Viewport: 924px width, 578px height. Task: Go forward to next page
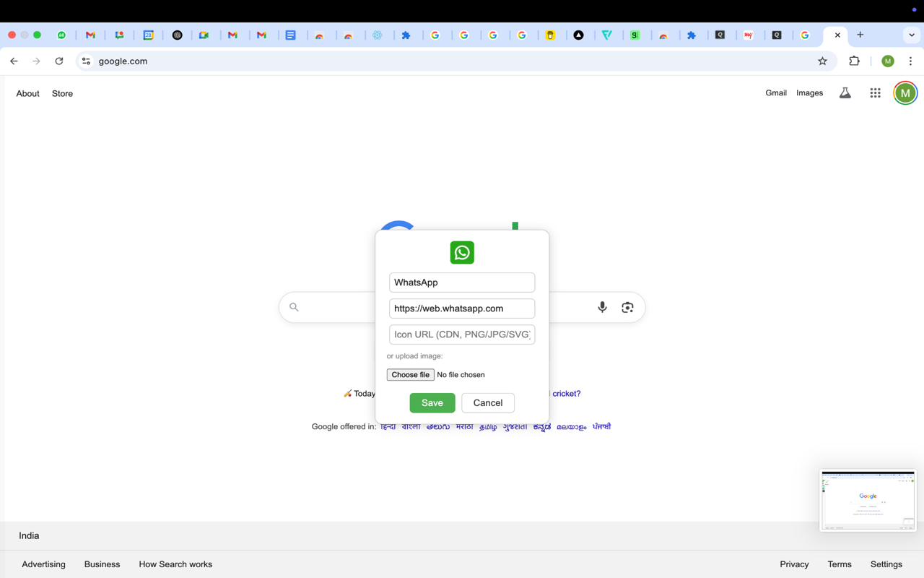36,61
